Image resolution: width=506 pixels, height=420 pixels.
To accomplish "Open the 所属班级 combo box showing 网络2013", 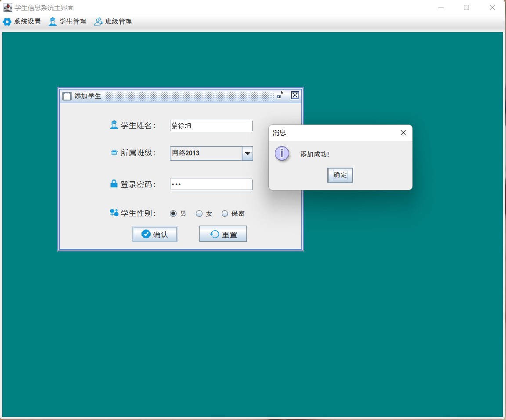I will pos(211,154).
